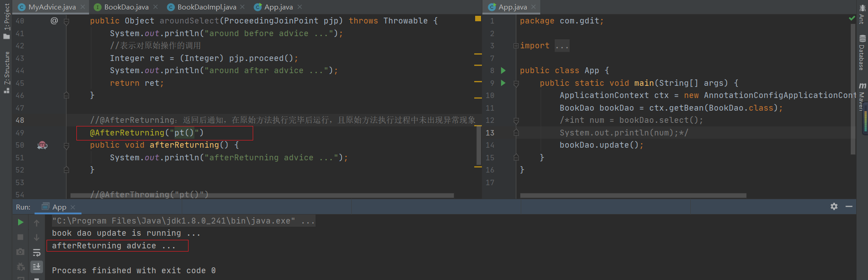The image size is (868, 280).
Task: Click 'afterReturning advice ...' console line
Action: coord(113,246)
